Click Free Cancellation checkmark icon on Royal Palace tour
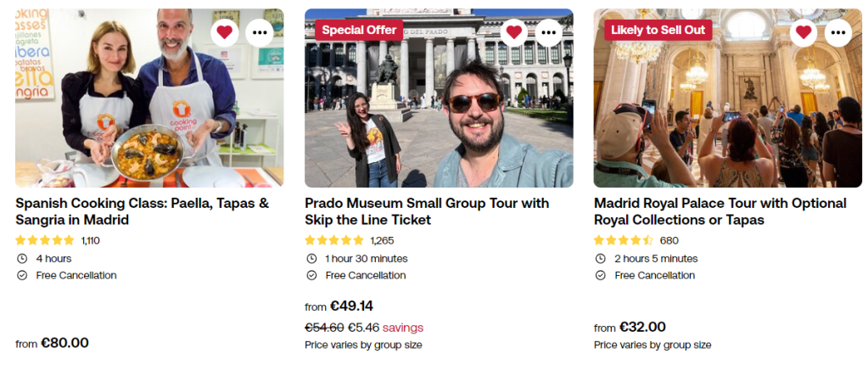This screenshot has height=365, width=868. [x=601, y=276]
